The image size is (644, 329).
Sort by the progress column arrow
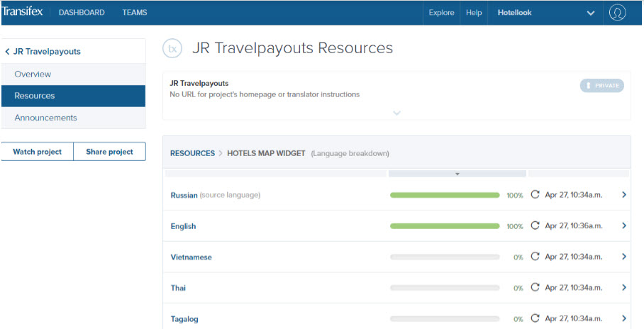click(457, 174)
